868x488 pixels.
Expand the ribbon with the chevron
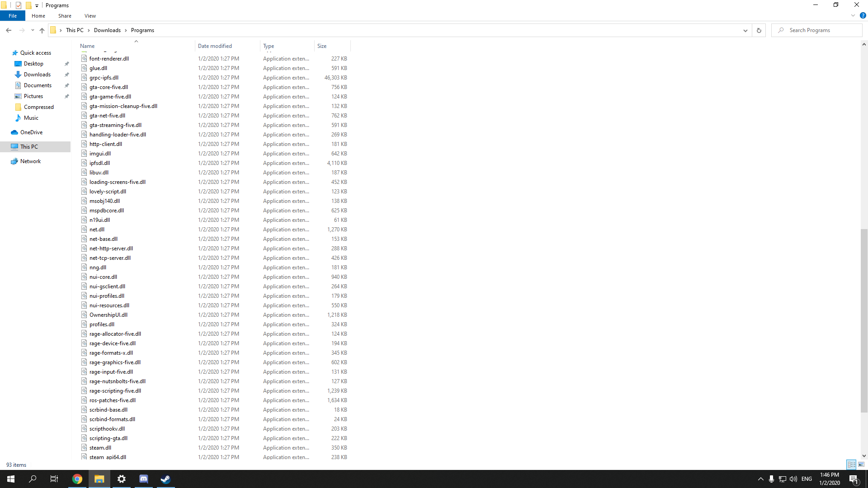pos(853,15)
